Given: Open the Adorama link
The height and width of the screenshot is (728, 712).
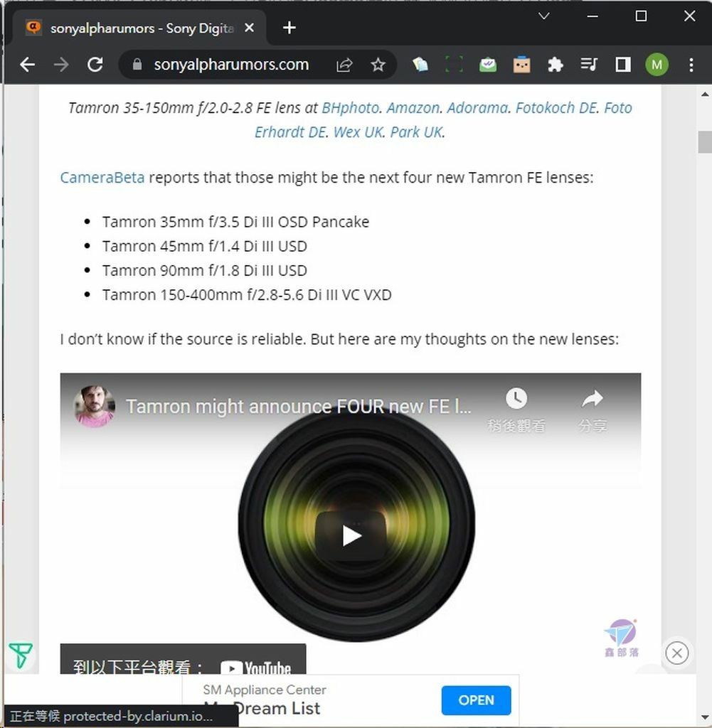Looking at the screenshot, I should 477,108.
